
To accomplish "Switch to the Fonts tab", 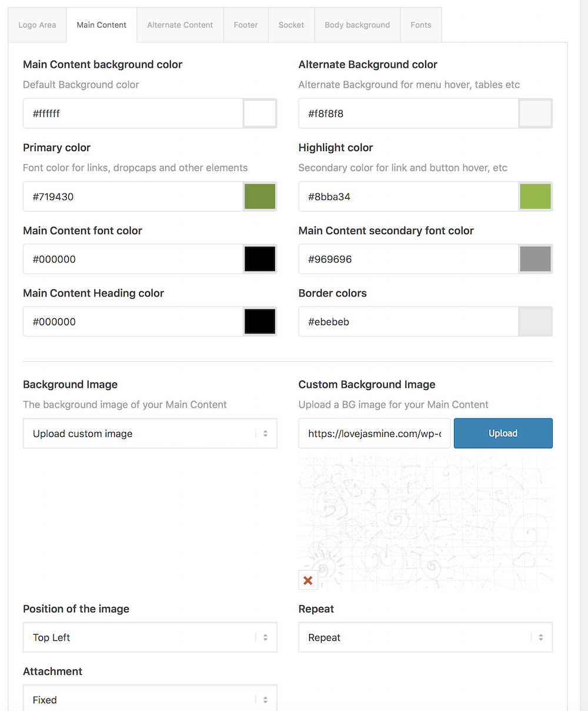I will tap(421, 25).
